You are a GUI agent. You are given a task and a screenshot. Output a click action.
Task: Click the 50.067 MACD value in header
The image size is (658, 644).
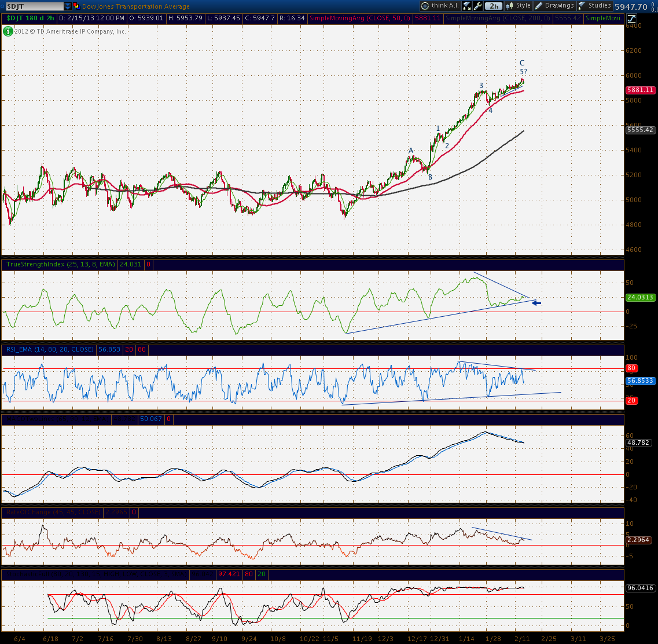(x=150, y=419)
